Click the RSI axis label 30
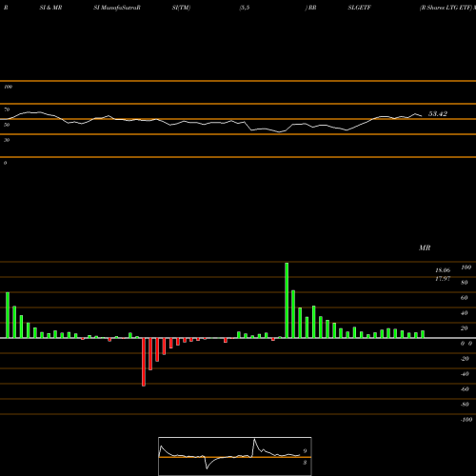The width and height of the screenshot is (476, 476). pos(7,140)
